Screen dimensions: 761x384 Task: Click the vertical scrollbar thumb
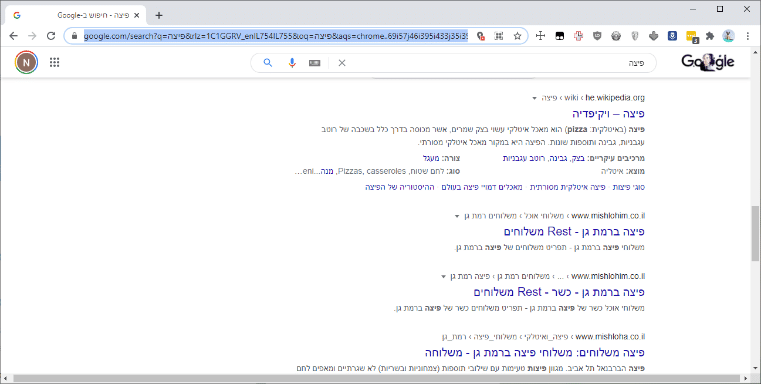(x=756, y=233)
